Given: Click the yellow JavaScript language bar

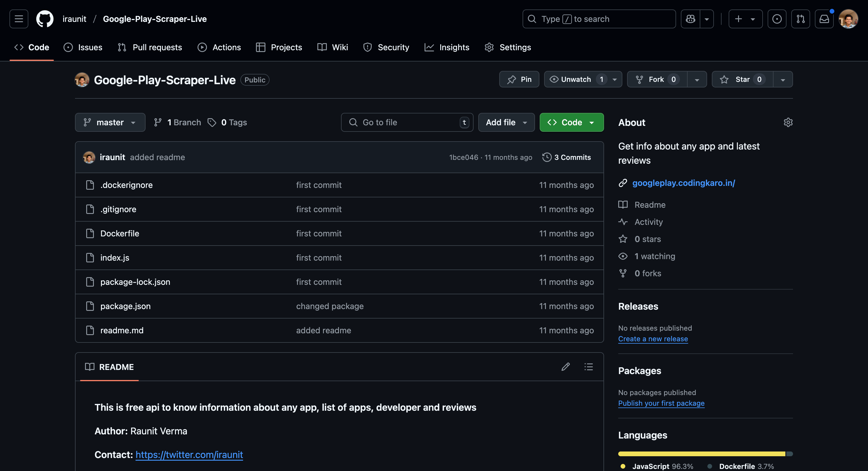Looking at the screenshot, I should (701, 454).
